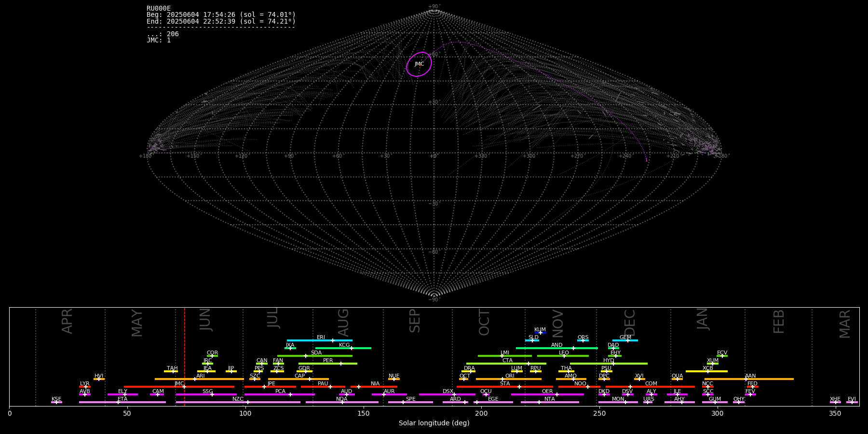
Task: Click the KCG shower label
Action: (x=344, y=345)
